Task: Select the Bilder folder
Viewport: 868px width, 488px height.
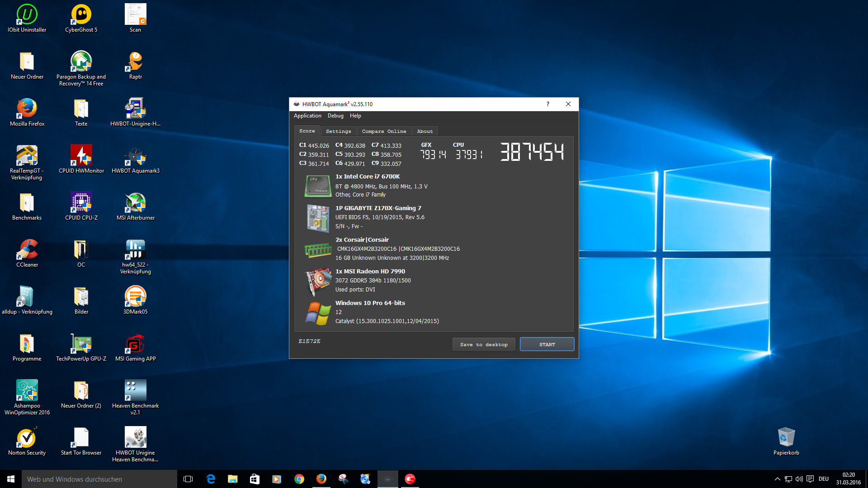Action: (x=81, y=300)
